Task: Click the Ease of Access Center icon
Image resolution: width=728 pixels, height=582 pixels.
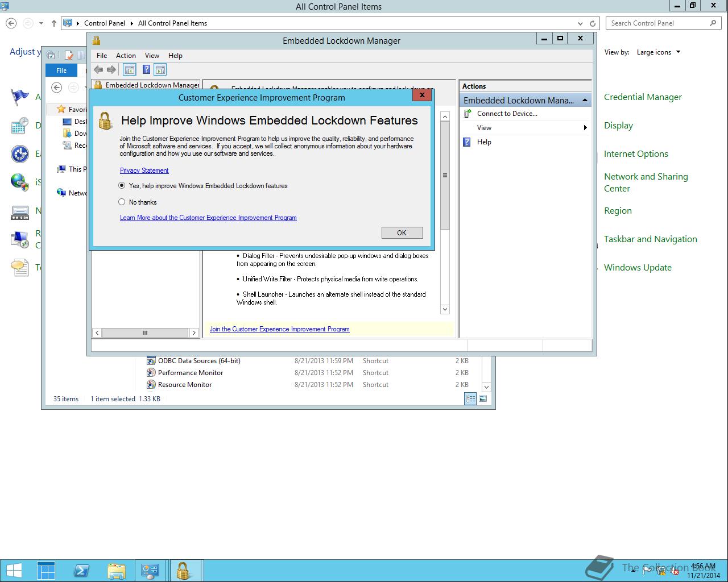Action: tap(20, 154)
